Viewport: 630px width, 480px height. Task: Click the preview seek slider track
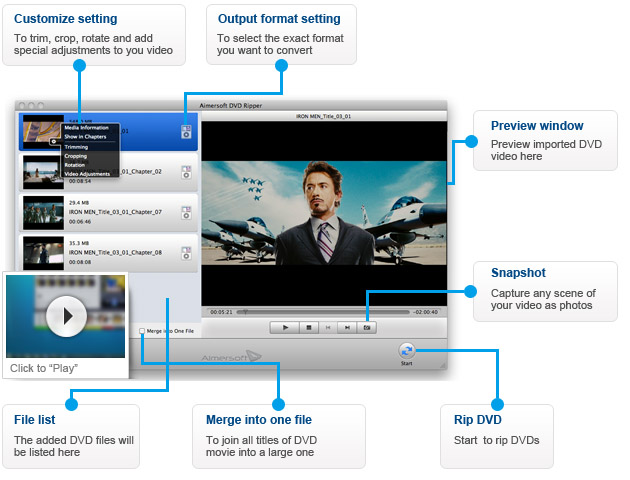pyautogui.click(x=323, y=312)
